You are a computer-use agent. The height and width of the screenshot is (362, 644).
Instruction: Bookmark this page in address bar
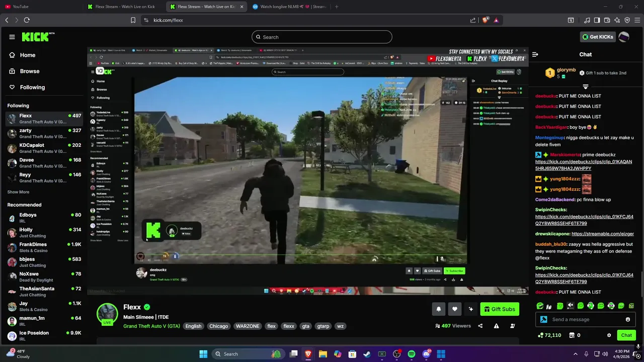pos(133,20)
